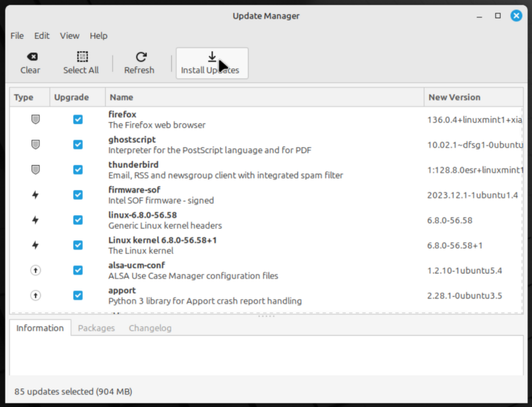Select the thunderbird package name
532x407 pixels.
coord(133,165)
